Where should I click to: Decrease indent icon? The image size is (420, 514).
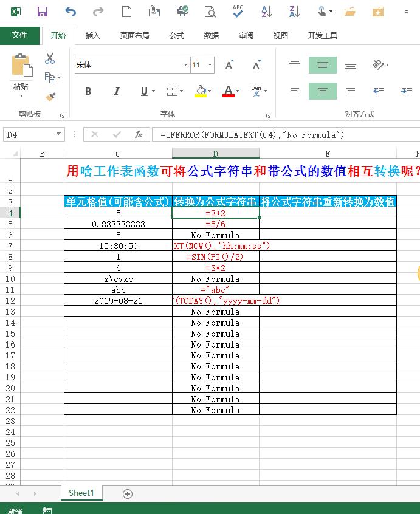(379, 91)
